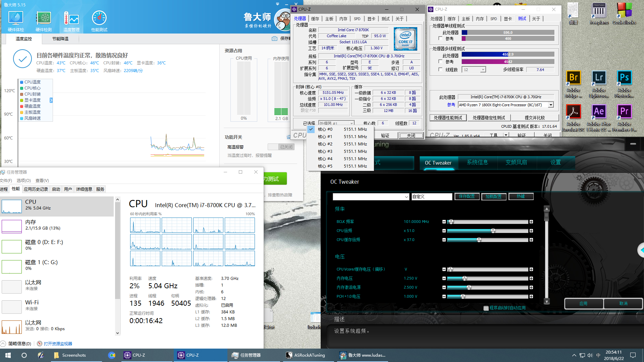Open notification center icon in tray
This screenshot has width=644, height=362.
(x=633, y=355)
